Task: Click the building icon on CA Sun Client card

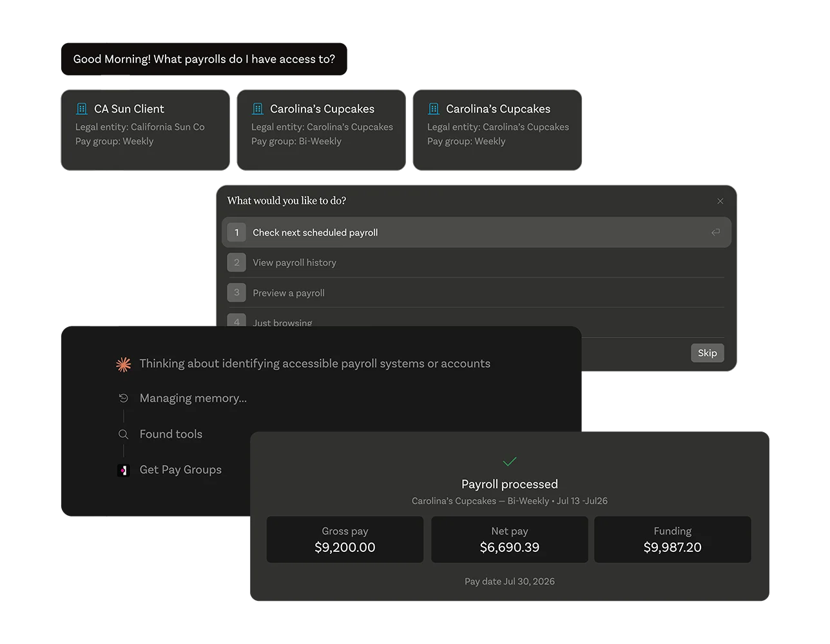Action: click(82, 109)
